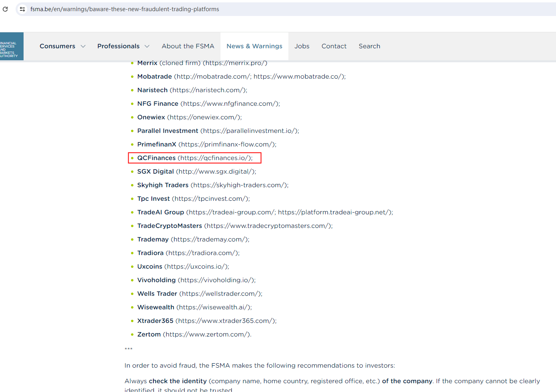Screen dimensions: 556x392
Task: Open site information icon in address bar
Action: tap(22, 9)
